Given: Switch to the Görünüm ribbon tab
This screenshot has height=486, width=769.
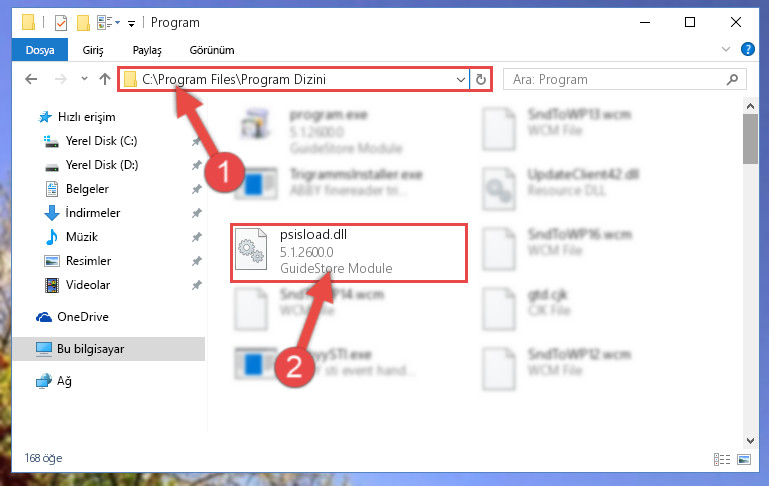Looking at the screenshot, I should [x=212, y=50].
